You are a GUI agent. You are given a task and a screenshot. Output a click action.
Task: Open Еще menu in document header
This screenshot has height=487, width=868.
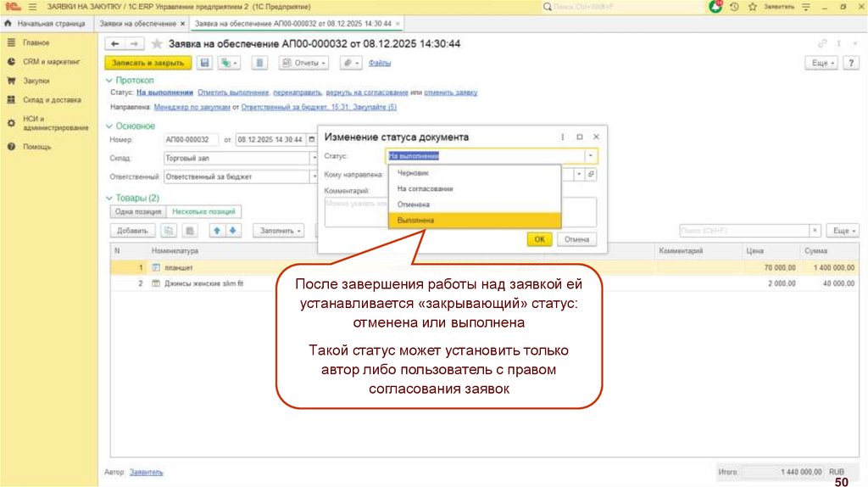point(822,63)
